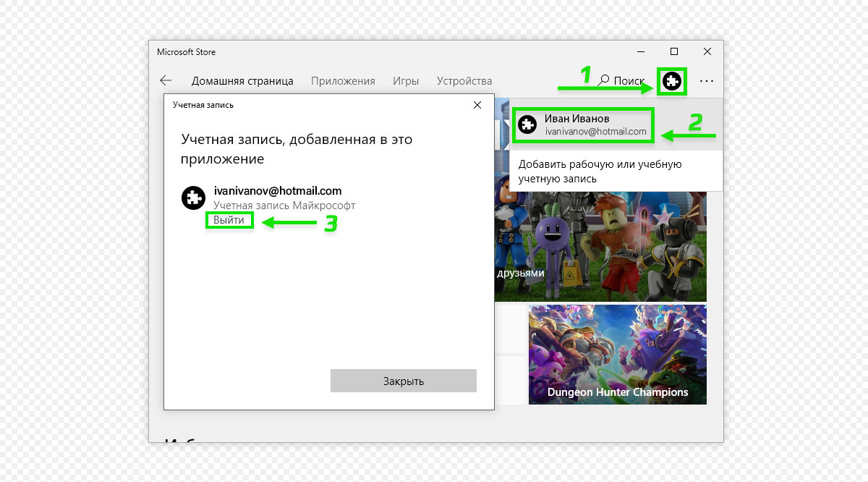Image resolution: width=868 pixels, height=482 pixels.
Task: Open the Roblox characters banner
Action: click(600, 246)
